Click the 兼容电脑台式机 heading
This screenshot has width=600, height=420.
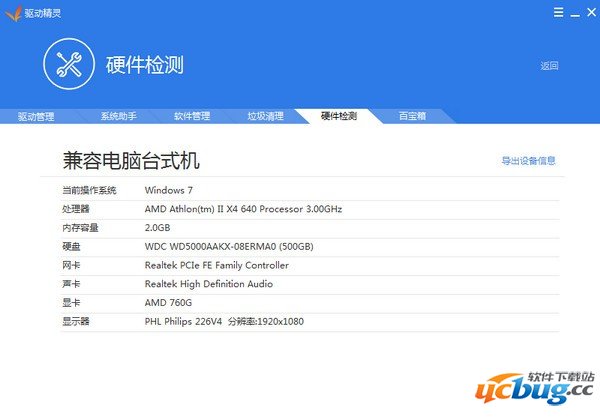coord(131,161)
